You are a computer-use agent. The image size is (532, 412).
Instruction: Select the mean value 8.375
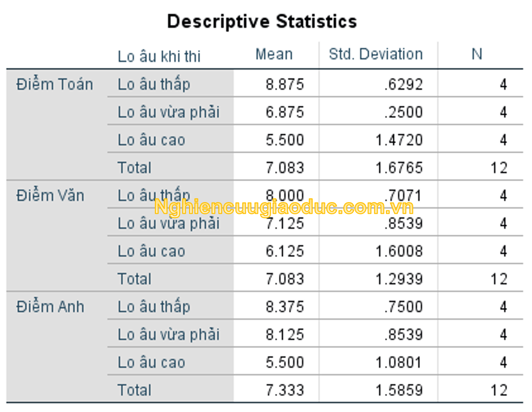pos(285,307)
